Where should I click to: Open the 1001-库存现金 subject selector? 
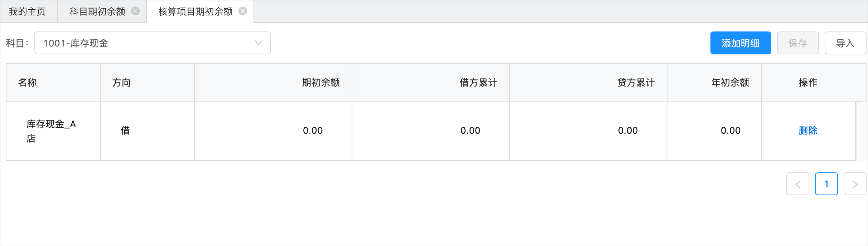click(153, 43)
